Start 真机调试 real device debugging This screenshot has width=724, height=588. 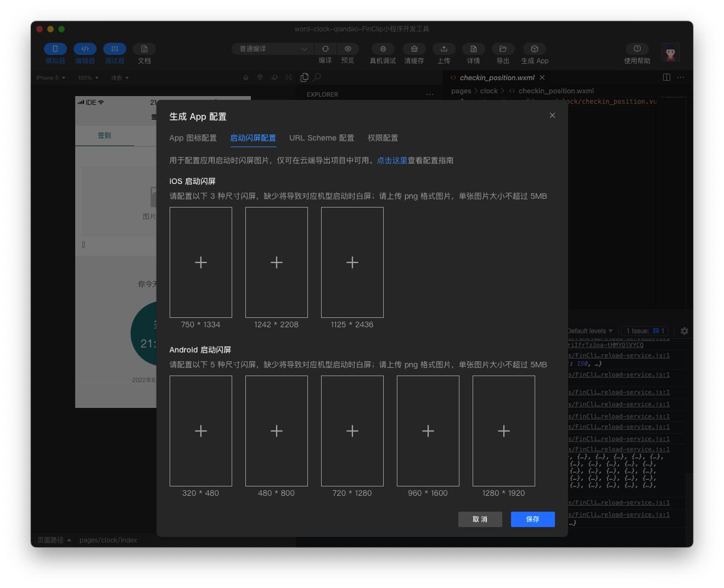pyautogui.click(x=383, y=49)
